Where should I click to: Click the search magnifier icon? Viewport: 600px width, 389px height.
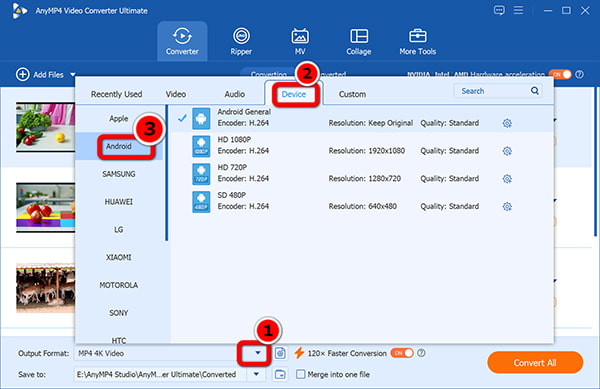pyautogui.click(x=535, y=91)
